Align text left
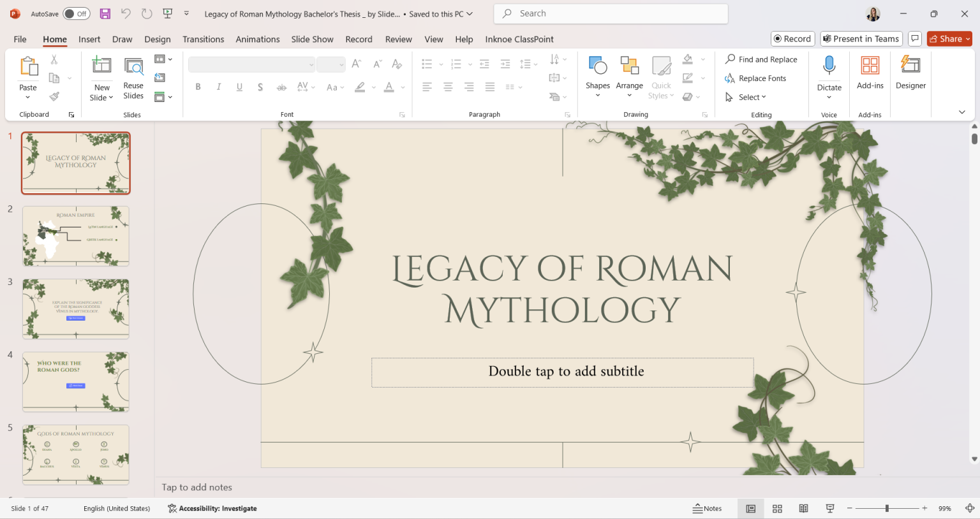980x519 pixels. (427, 87)
